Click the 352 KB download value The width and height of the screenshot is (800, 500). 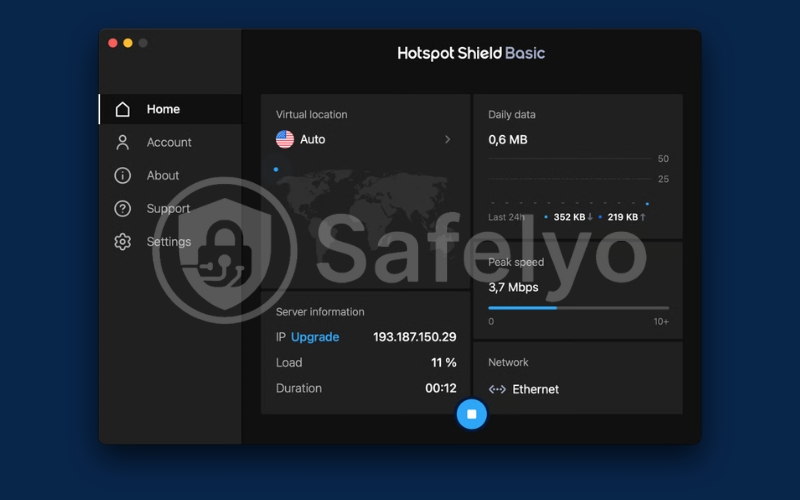click(x=569, y=217)
